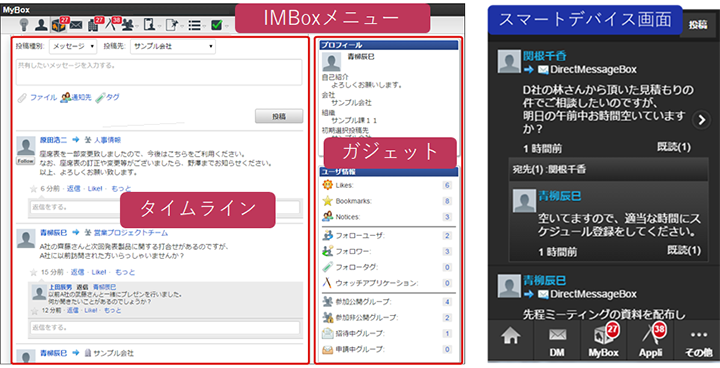720x368 pixels.
Task: Open フォロータグ entry in gadget
Action: pos(357,267)
